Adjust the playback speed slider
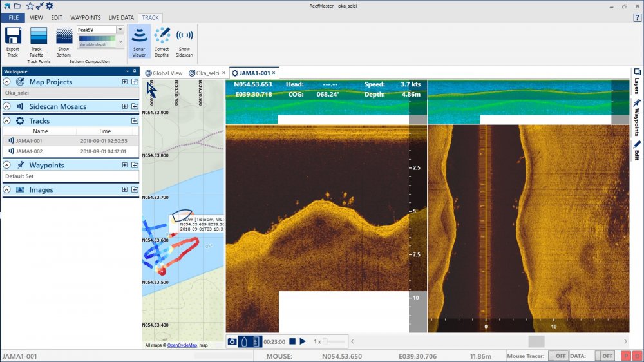This screenshot has width=644, height=362. 326,341
